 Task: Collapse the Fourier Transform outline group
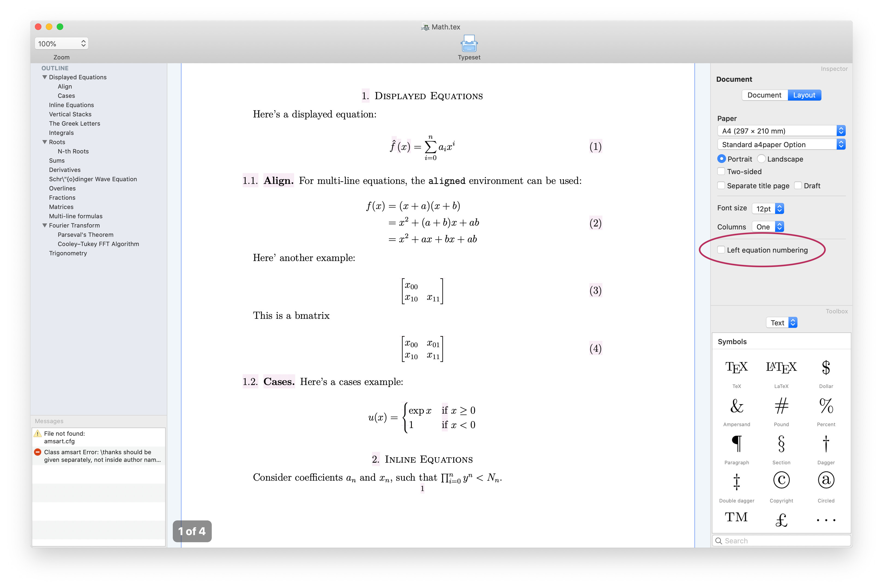pyautogui.click(x=45, y=225)
